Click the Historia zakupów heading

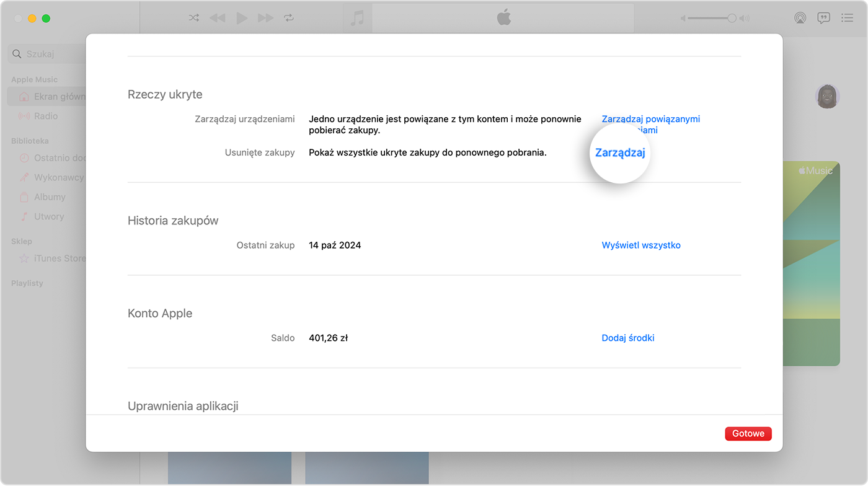(x=173, y=221)
